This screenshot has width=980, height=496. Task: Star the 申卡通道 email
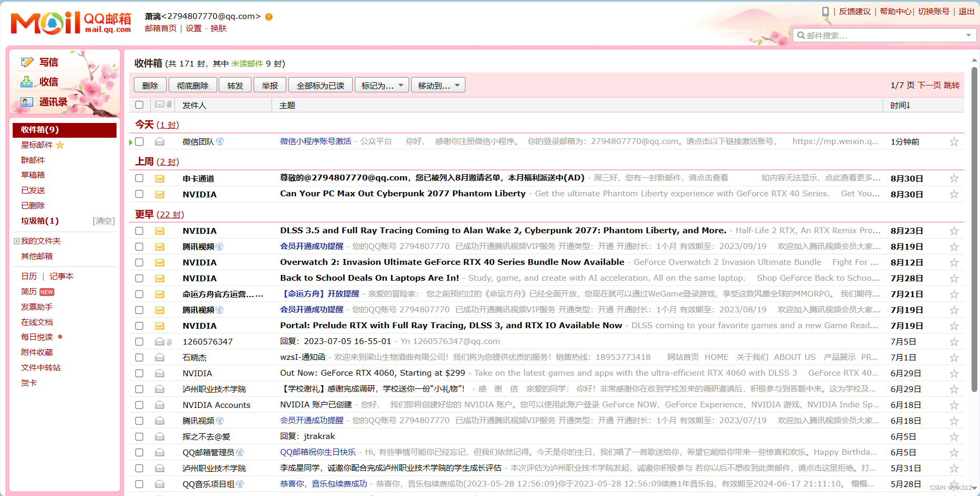954,179
